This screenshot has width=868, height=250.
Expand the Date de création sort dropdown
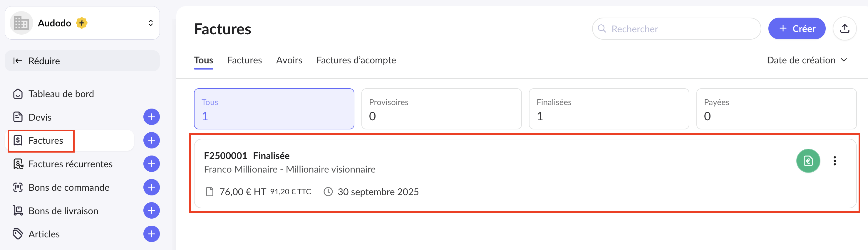tap(807, 60)
